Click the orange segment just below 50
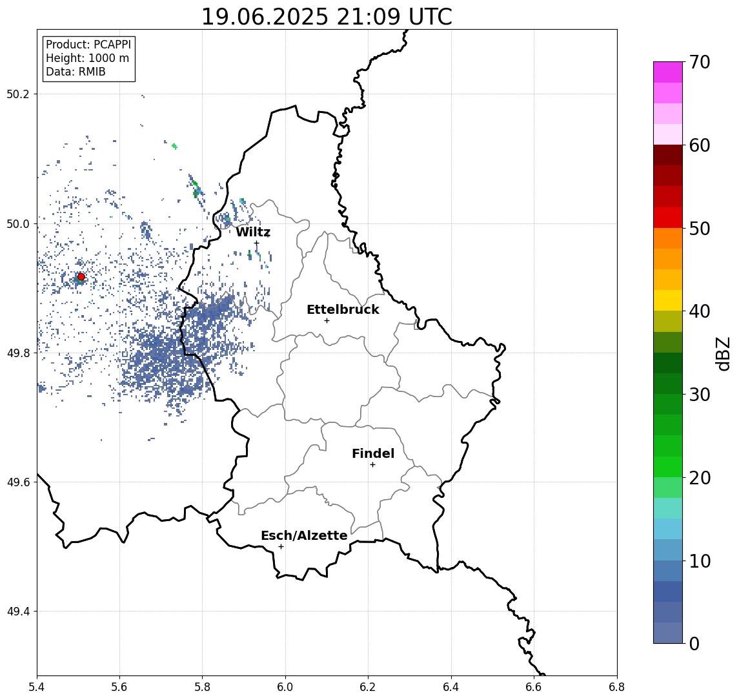 click(668, 238)
